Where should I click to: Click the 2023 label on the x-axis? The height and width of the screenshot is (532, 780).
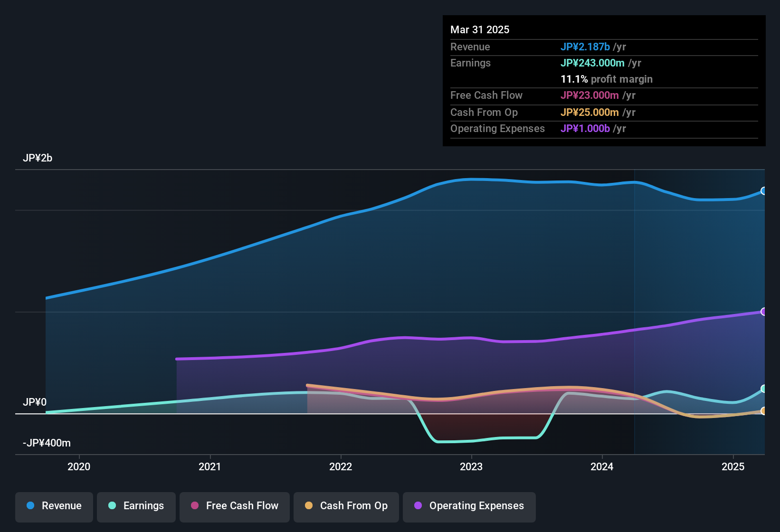click(471, 467)
